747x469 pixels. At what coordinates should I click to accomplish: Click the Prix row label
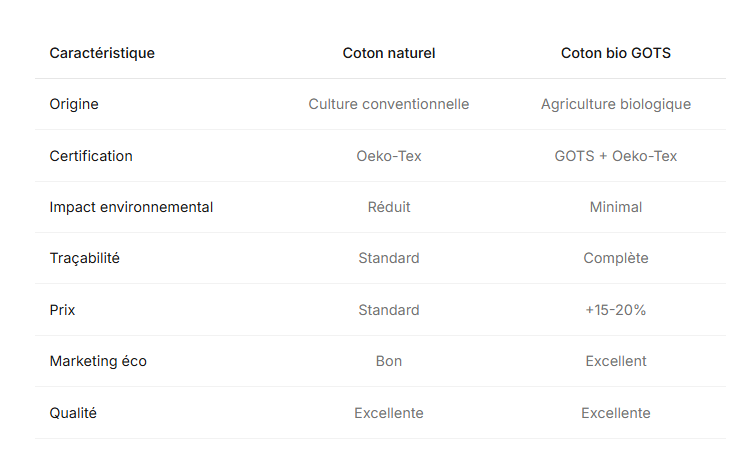point(62,310)
